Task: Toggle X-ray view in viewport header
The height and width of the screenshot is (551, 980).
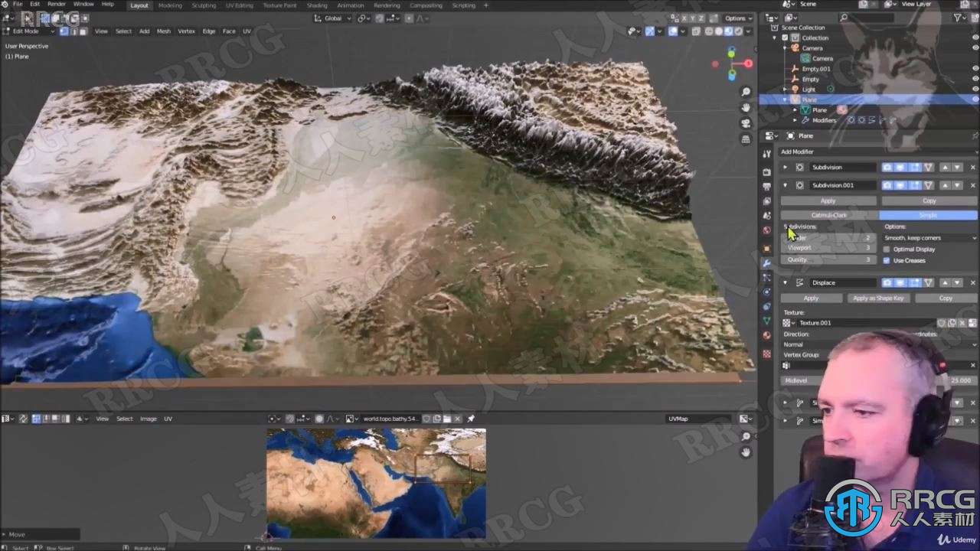Action: click(697, 31)
